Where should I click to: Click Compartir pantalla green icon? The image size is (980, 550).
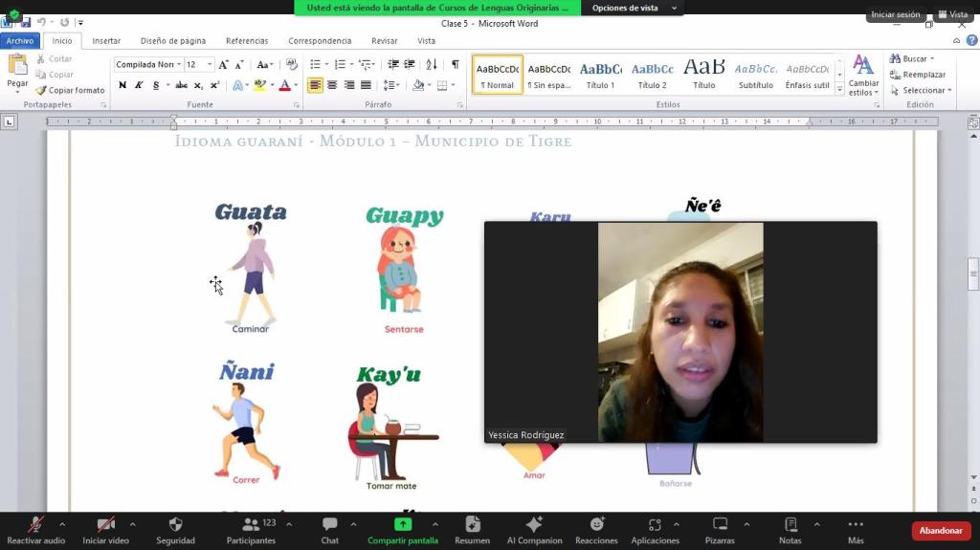click(x=403, y=525)
